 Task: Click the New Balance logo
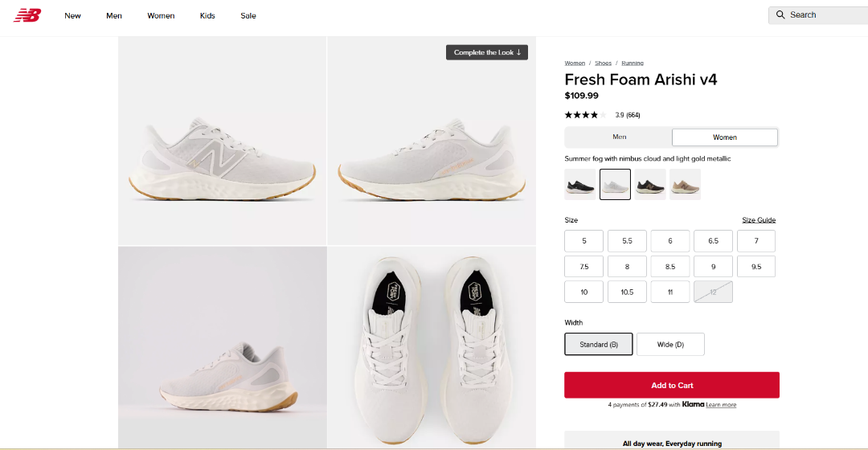[x=27, y=15]
